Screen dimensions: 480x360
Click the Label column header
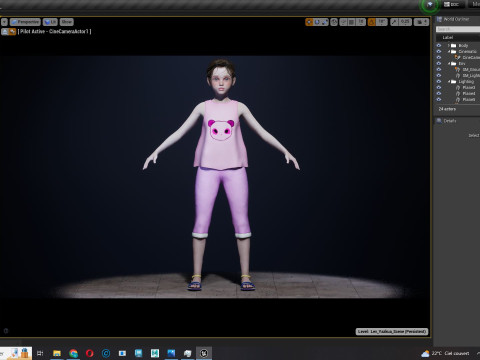[448, 37]
